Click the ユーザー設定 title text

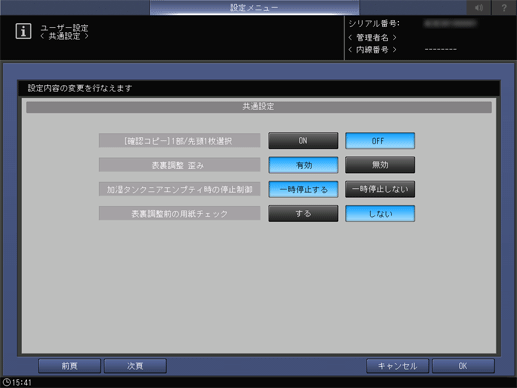tap(64, 28)
